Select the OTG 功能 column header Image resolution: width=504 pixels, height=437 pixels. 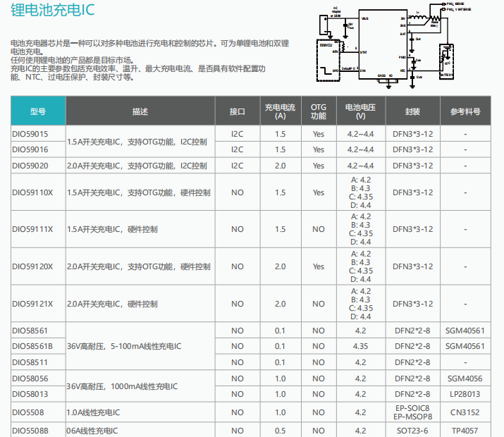point(319,111)
